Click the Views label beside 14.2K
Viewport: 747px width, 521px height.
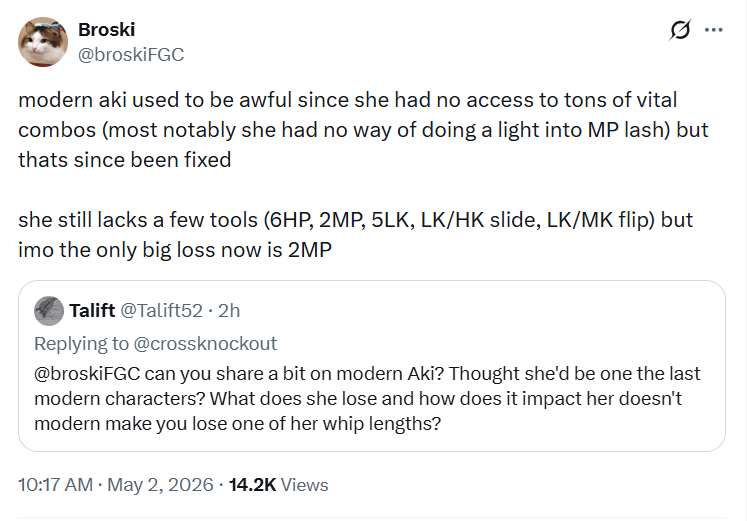[x=304, y=485]
